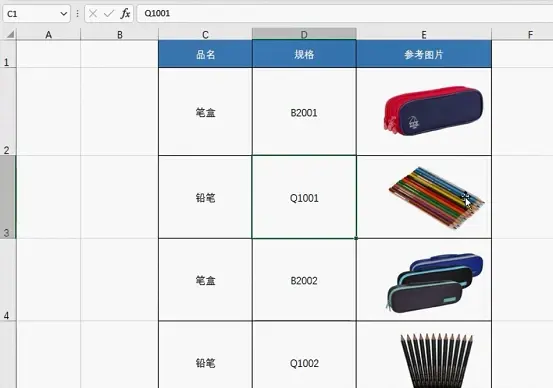Screen dimensions: 553x388
Task: Click the cell containing B2002
Action: [304, 280]
